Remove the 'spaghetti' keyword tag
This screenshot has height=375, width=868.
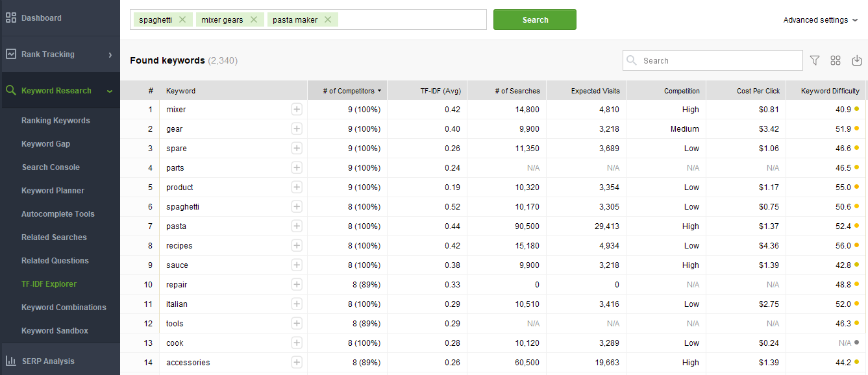click(x=182, y=19)
